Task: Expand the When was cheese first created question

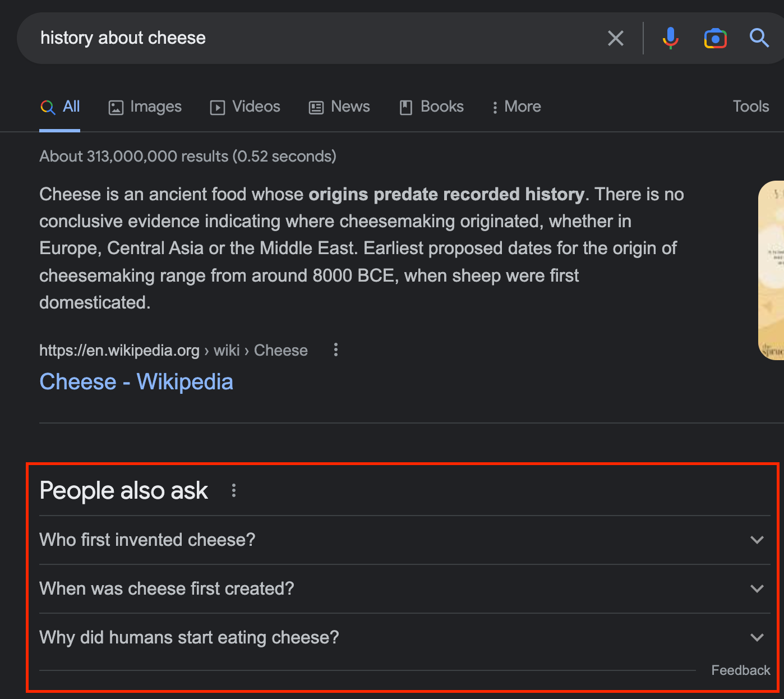Action: (x=405, y=588)
